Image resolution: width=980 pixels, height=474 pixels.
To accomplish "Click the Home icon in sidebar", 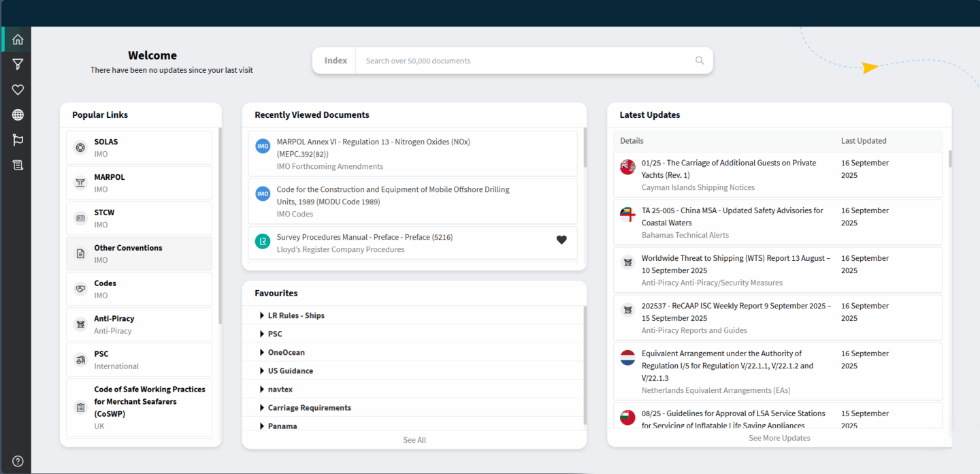I will tap(18, 39).
